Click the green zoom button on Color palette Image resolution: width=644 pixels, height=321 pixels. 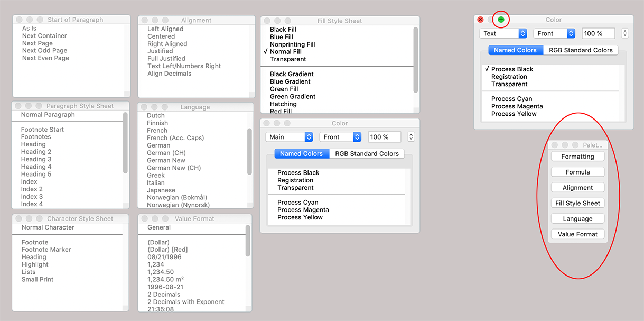tap(501, 20)
